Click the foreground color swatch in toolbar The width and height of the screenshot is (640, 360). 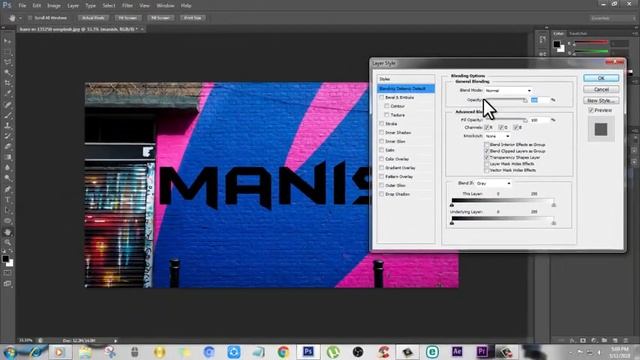point(5,259)
